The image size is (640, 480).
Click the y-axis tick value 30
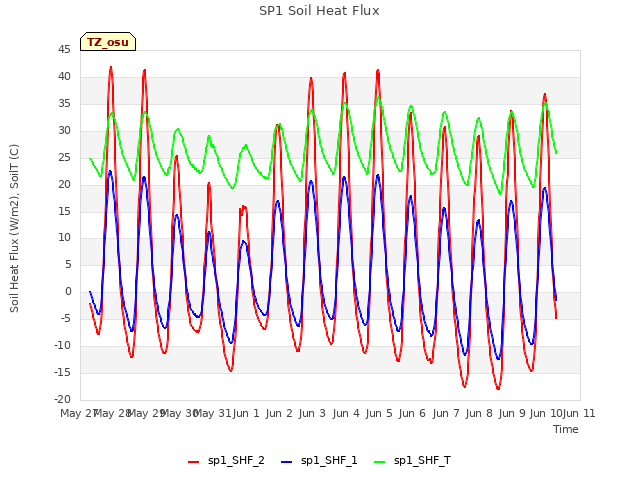click(64, 130)
